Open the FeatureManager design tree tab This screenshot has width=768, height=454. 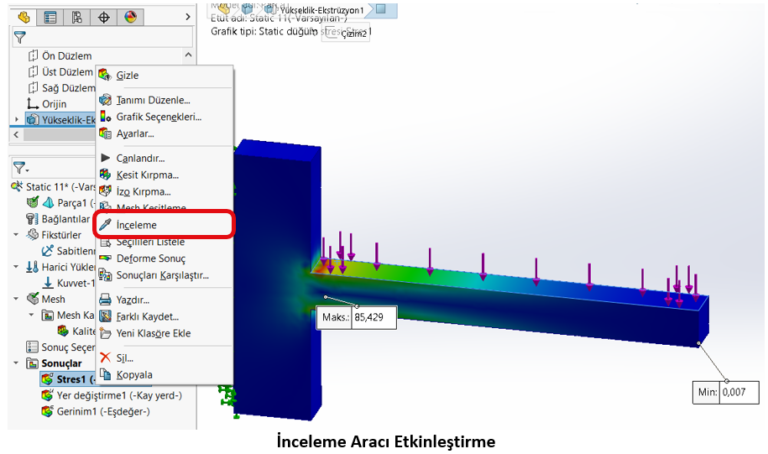coord(24,17)
